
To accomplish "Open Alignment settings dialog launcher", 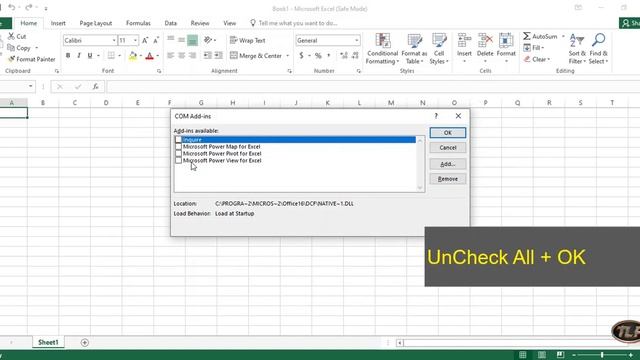I will coord(289,71).
